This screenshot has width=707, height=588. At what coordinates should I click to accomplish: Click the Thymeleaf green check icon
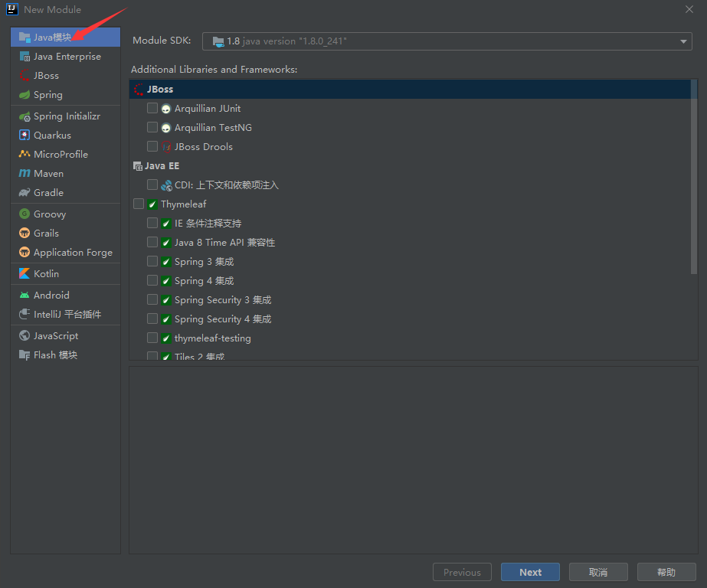pos(152,204)
